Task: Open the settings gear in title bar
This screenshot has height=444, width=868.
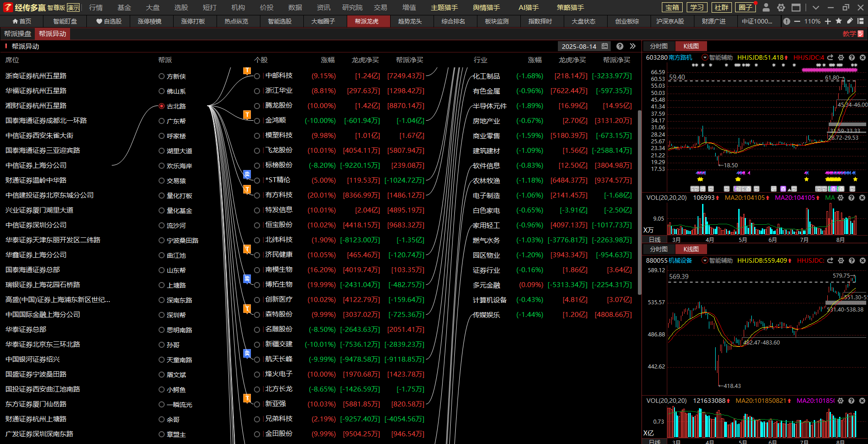Action: click(x=781, y=7)
